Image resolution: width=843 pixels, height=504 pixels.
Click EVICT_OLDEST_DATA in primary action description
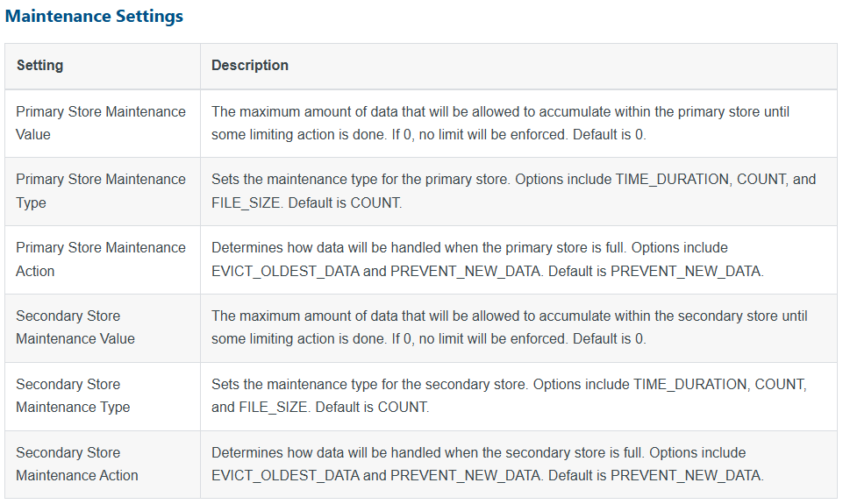coord(285,272)
